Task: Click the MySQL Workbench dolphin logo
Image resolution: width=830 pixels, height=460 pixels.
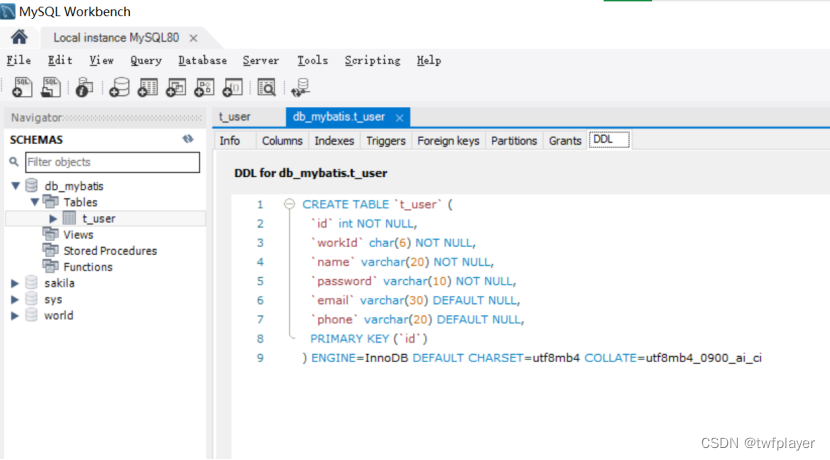Action: click(8, 11)
